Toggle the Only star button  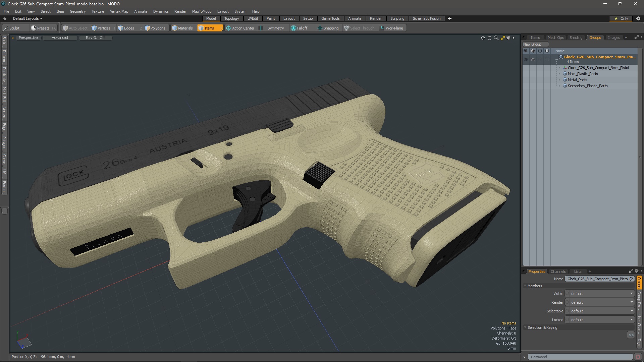click(621, 18)
